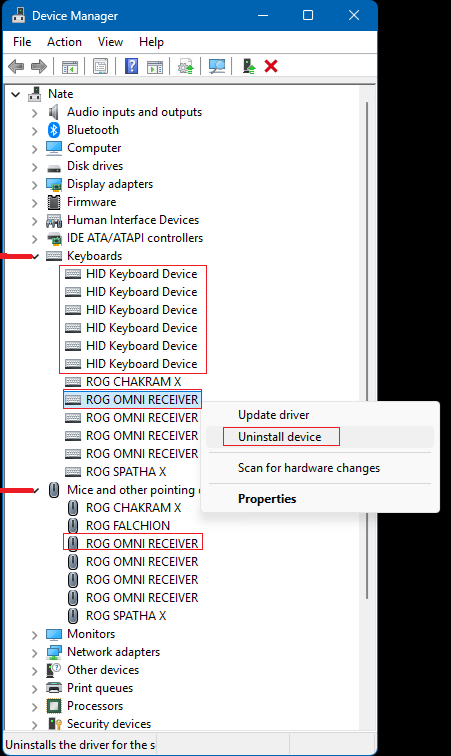This screenshot has height=756, width=451.
Task: Select the highlighted ROG OMNI RECEIVER keyboard entry
Action: coord(142,400)
